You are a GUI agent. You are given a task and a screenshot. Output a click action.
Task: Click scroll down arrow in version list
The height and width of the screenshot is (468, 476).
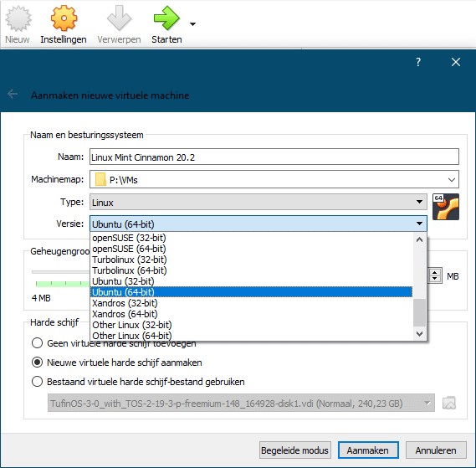click(x=420, y=334)
